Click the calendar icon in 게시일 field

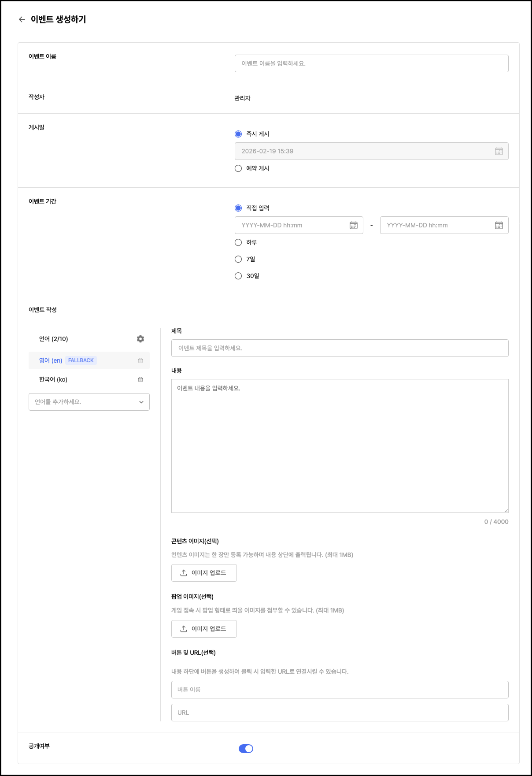pyautogui.click(x=499, y=151)
